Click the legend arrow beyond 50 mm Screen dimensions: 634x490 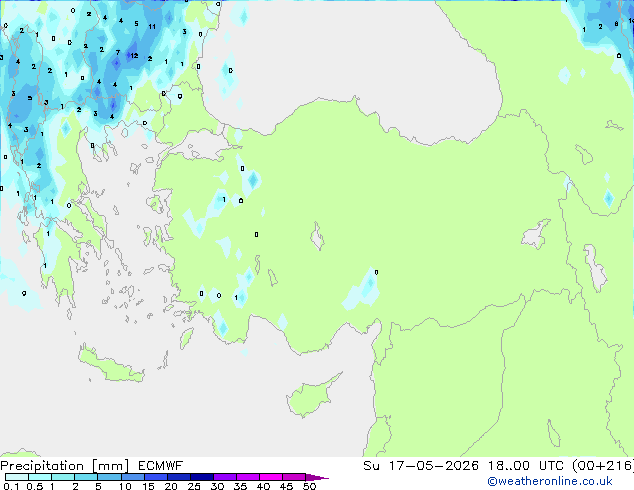coord(317,477)
